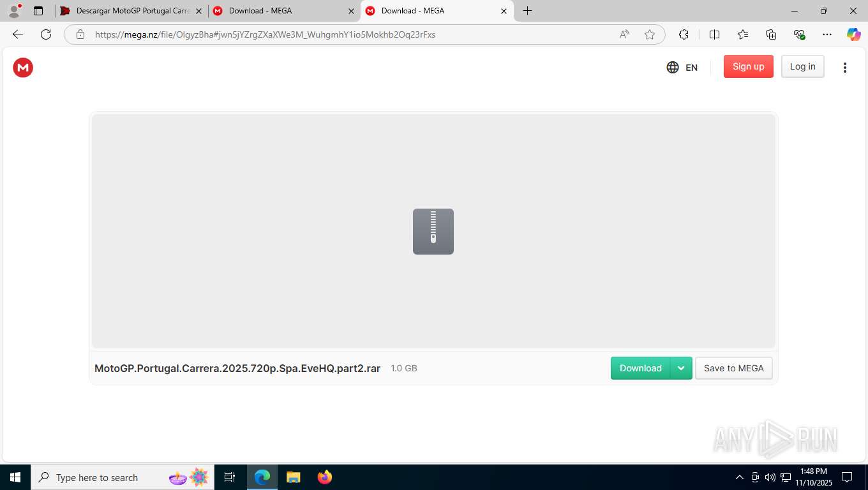
Task: Reload the page with refresh icon
Action: [x=46, y=34]
